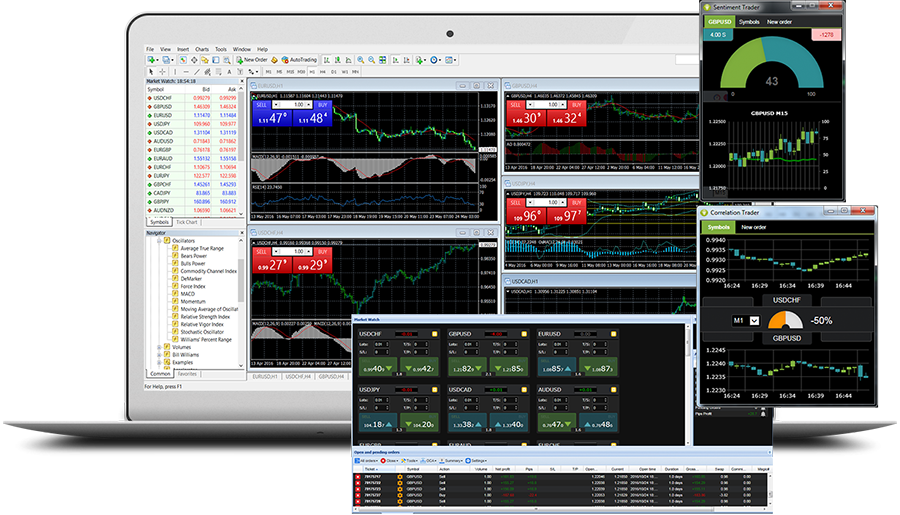Collapse the Oscillators folder in Navigator
This screenshot has height=515, width=900.
[160, 241]
